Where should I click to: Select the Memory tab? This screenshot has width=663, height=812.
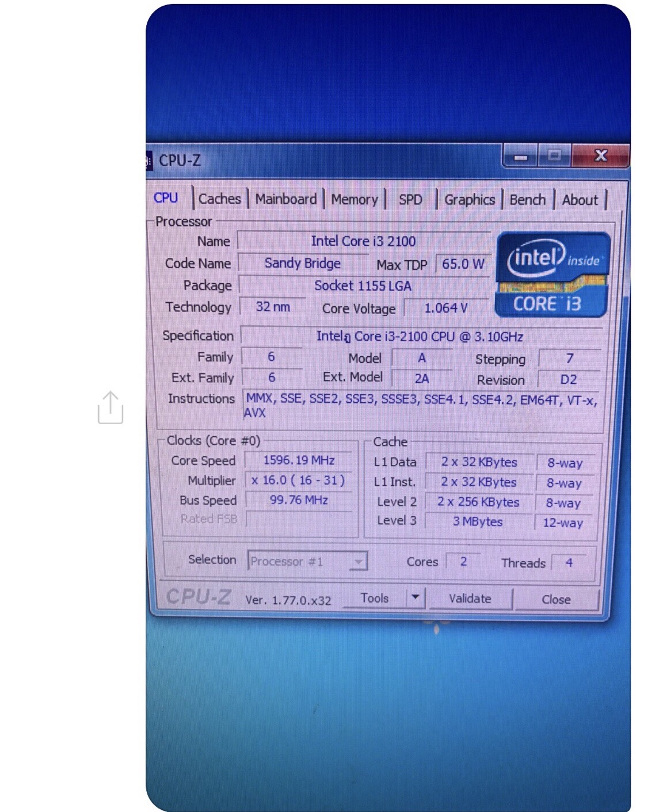click(x=354, y=200)
